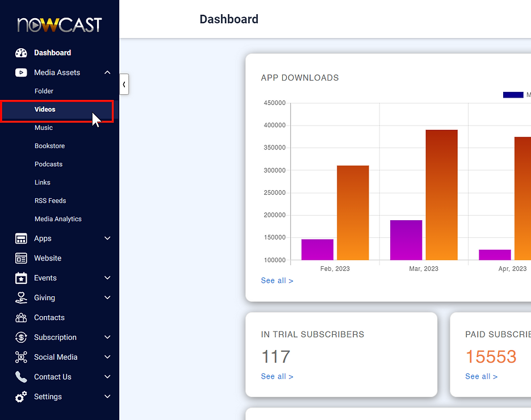Open RSS Feeds in the sidebar
Screen dimensions: 531x420
(50, 201)
